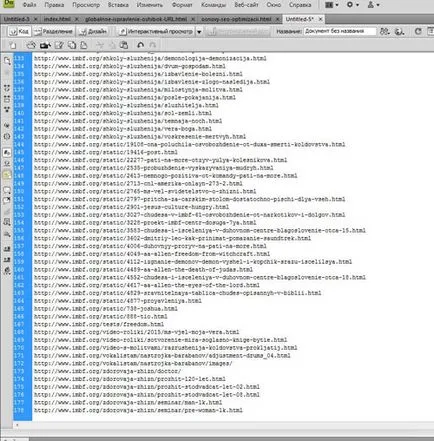Click the Balance Braces icon
The image size is (434, 441).
click(x=7, y=136)
